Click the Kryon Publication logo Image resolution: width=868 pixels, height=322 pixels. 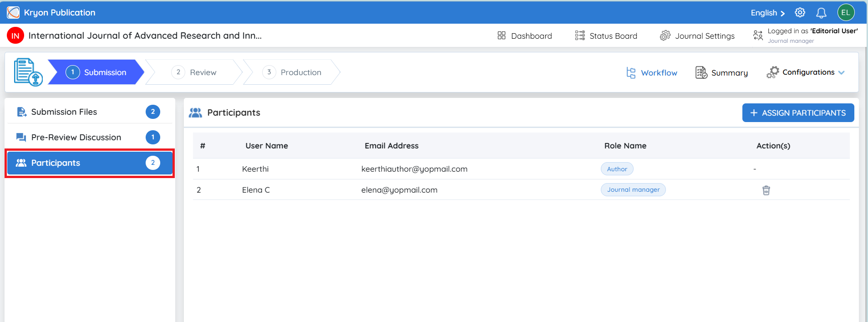pos(13,12)
